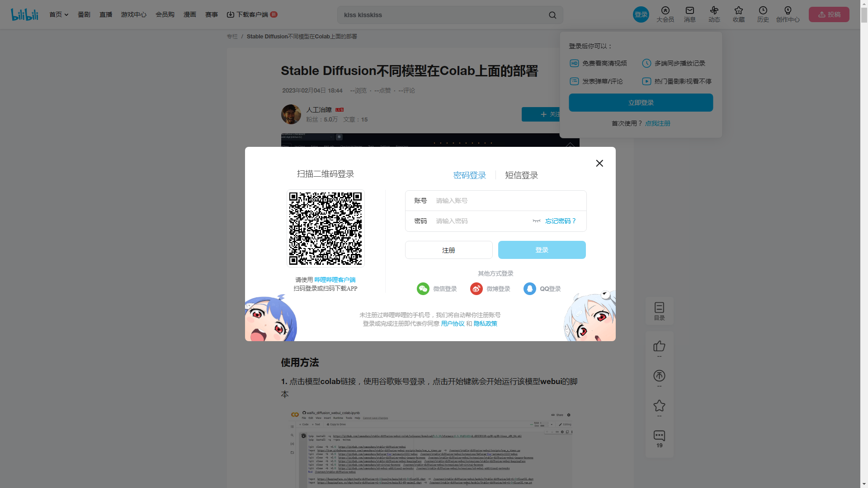Open the 创作中心 lightbulb icon
The height and width of the screenshot is (488, 868).
[x=788, y=11]
